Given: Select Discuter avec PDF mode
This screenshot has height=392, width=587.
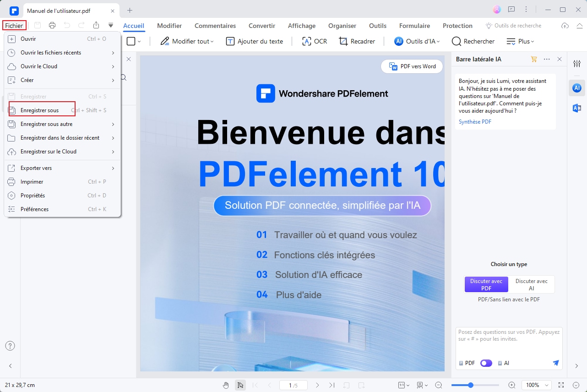Looking at the screenshot, I should (x=486, y=284).
